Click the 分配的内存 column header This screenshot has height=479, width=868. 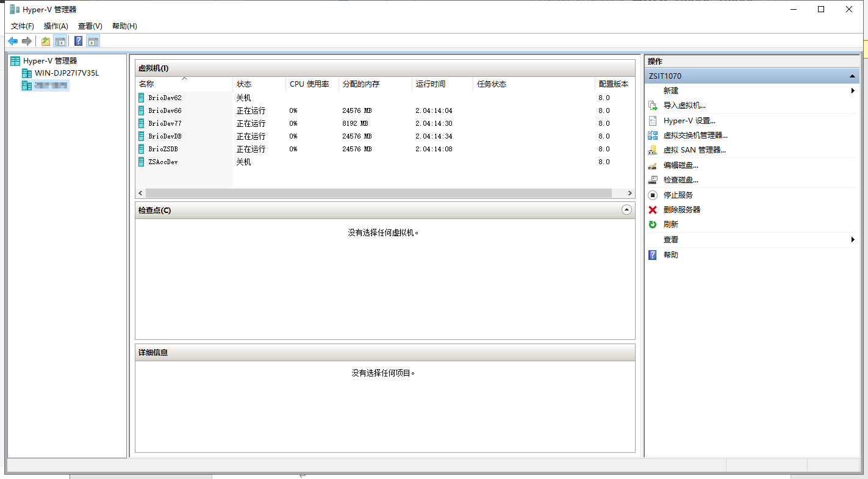point(375,84)
